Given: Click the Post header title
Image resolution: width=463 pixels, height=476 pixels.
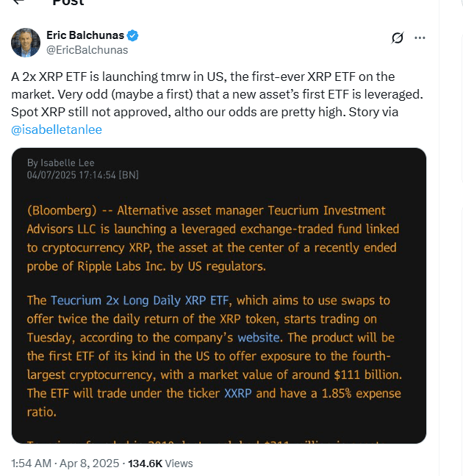Looking at the screenshot, I should click(68, 3).
